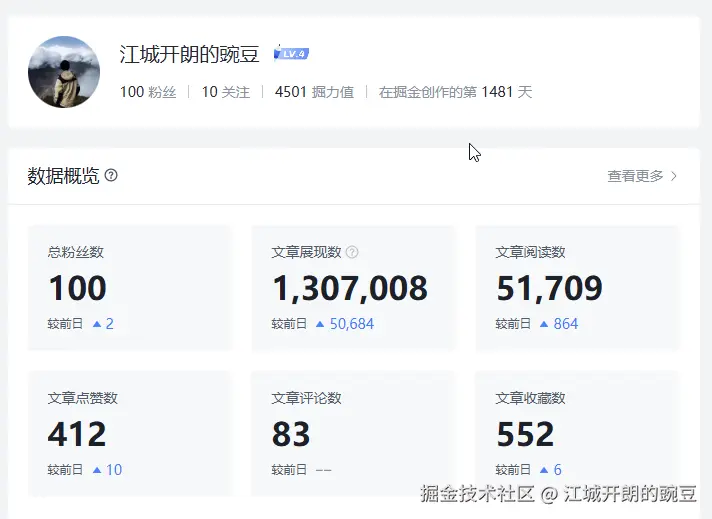Expand with the chevron beside 查看更多
The image size is (712, 519).
(674, 176)
